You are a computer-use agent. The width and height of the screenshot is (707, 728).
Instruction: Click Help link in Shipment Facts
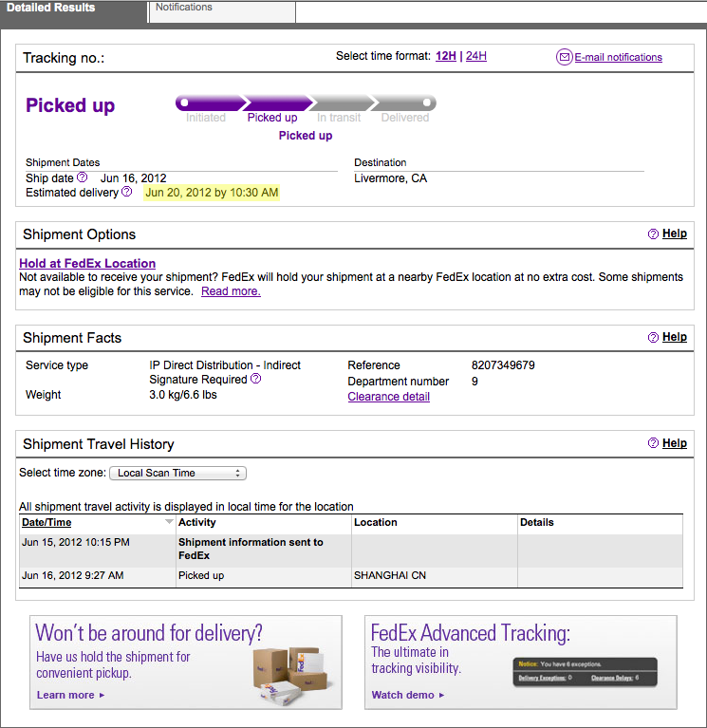coord(675,337)
